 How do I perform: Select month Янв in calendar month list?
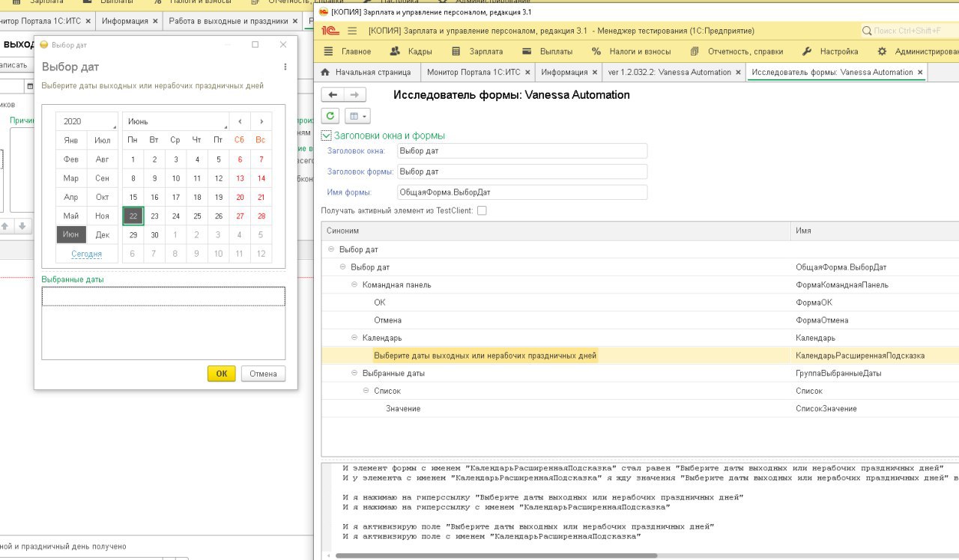pyautogui.click(x=71, y=140)
